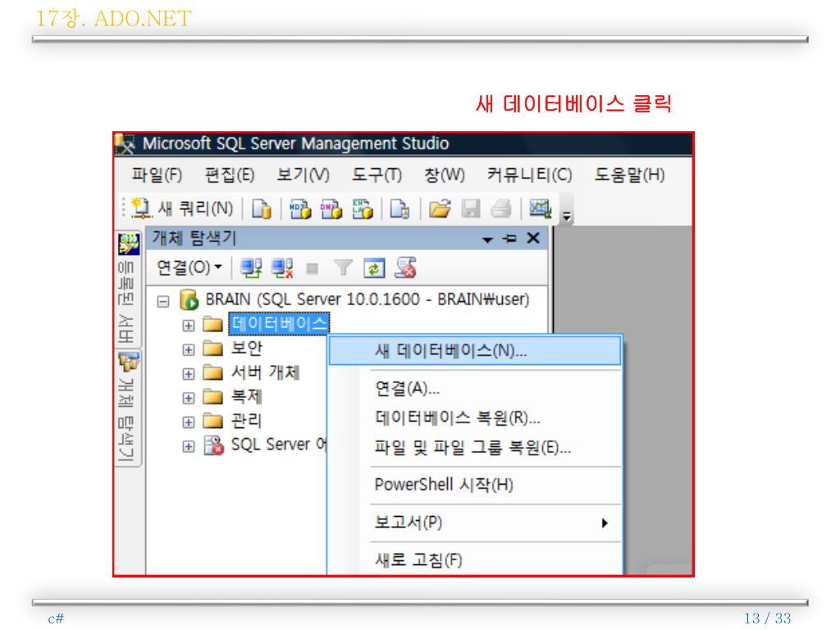
Task: Open the 개체 탐색기 side tab
Action: click(x=127, y=409)
